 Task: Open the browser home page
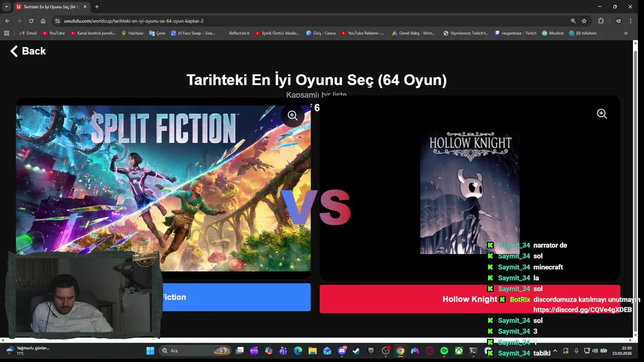click(x=43, y=21)
